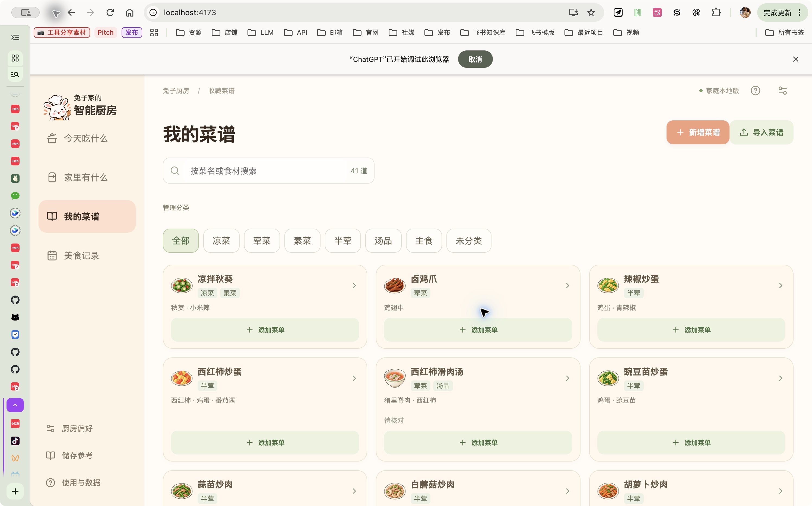Expand the 辣椒炒蛋 card chevron

(x=781, y=286)
